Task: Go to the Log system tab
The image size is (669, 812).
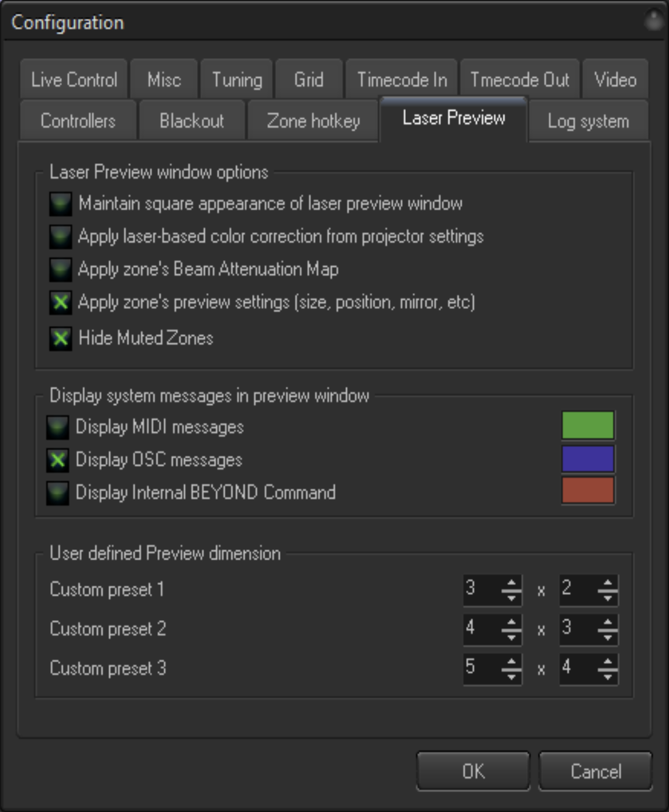Action: pos(588,121)
